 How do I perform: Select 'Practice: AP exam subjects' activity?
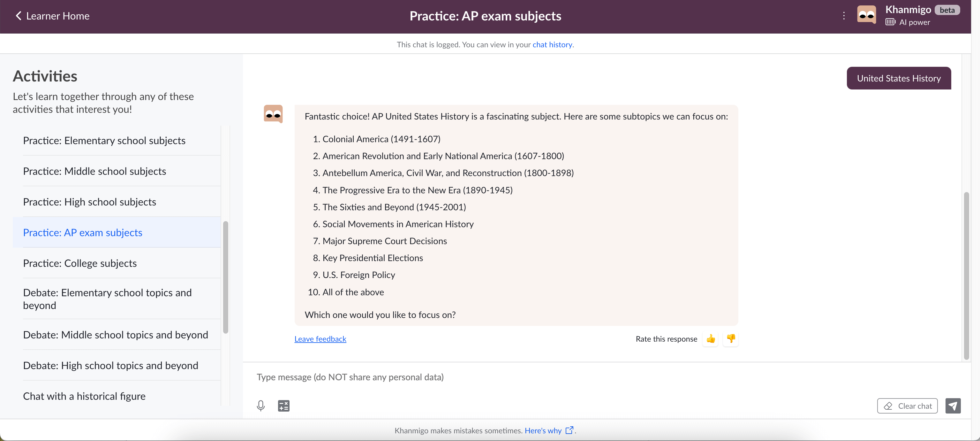[x=82, y=231]
